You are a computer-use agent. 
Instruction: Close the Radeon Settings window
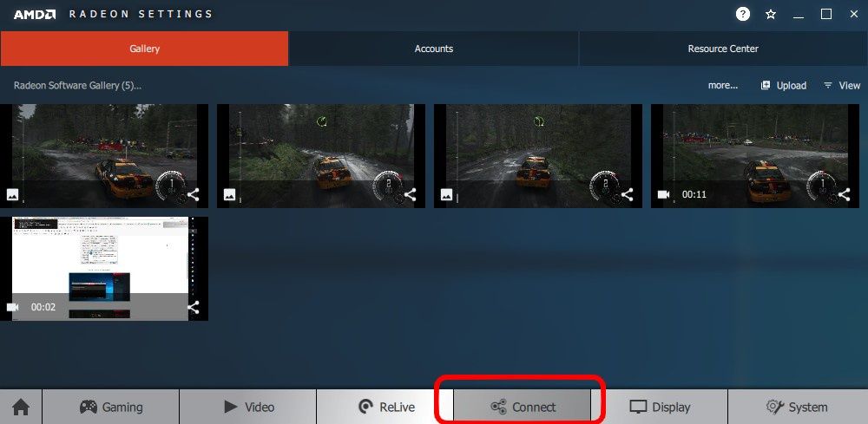pos(853,15)
